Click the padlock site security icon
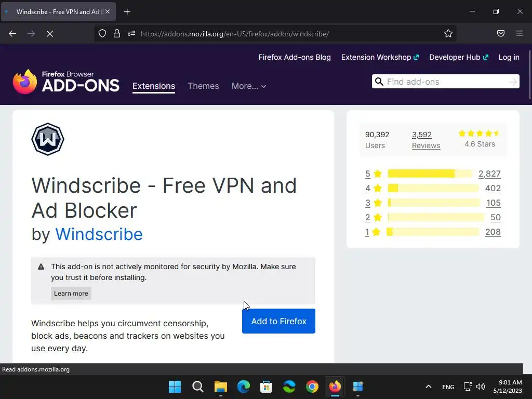The height and width of the screenshot is (399, 532). click(x=117, y=34)
